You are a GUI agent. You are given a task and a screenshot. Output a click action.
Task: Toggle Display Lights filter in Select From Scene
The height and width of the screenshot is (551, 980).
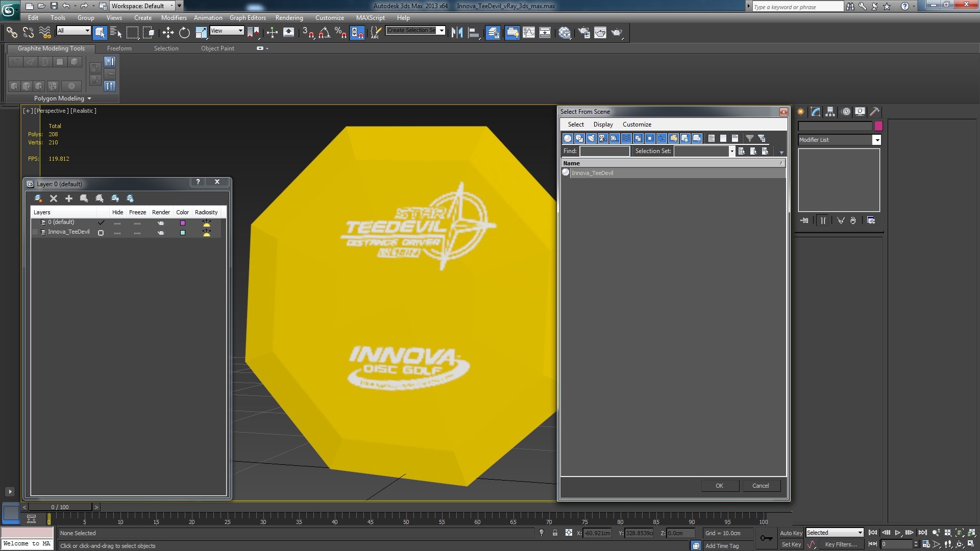pyautogui.click(x=591, y=138)
